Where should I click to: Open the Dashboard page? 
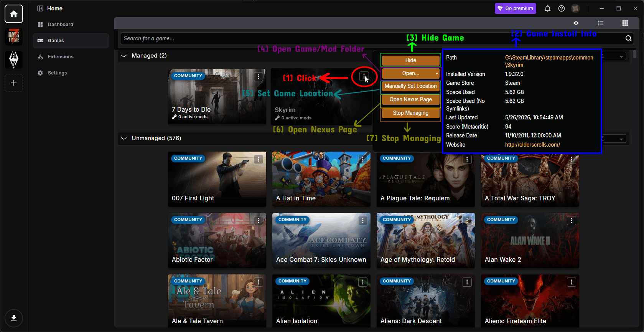(x=71, y=25)
